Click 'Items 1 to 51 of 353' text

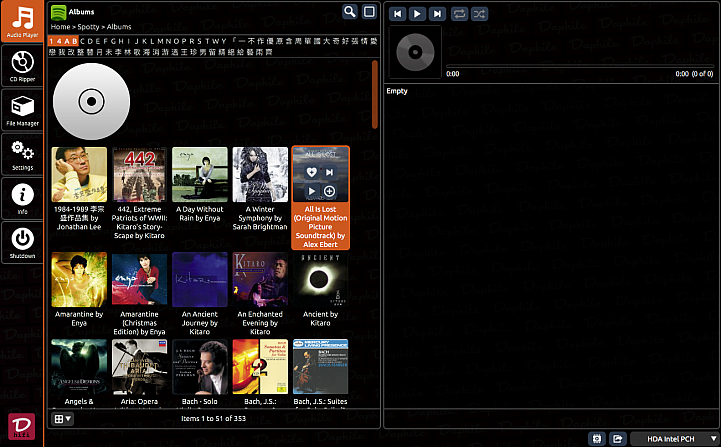(x=213, y=418)
